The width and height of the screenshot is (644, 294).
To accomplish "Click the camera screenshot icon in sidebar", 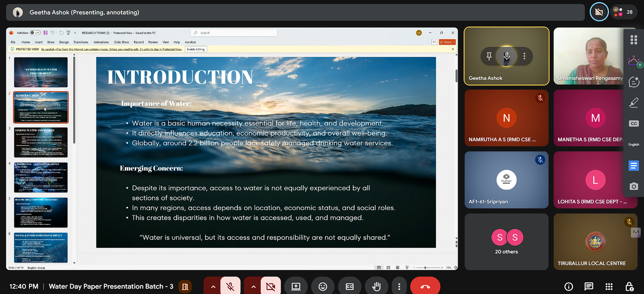I will pyautogui.click(x=634, y=186).
